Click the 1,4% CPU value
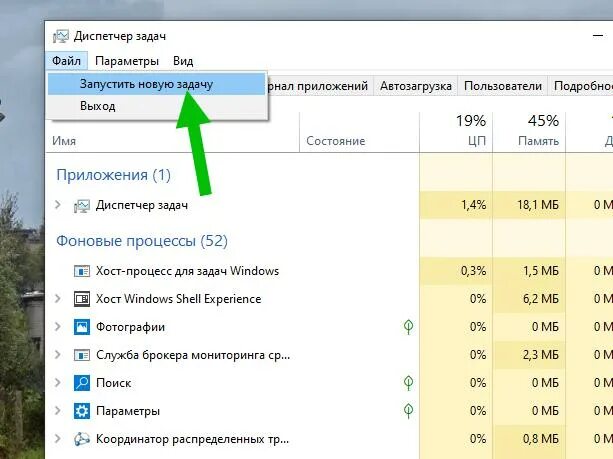 [x=474, y=205]
